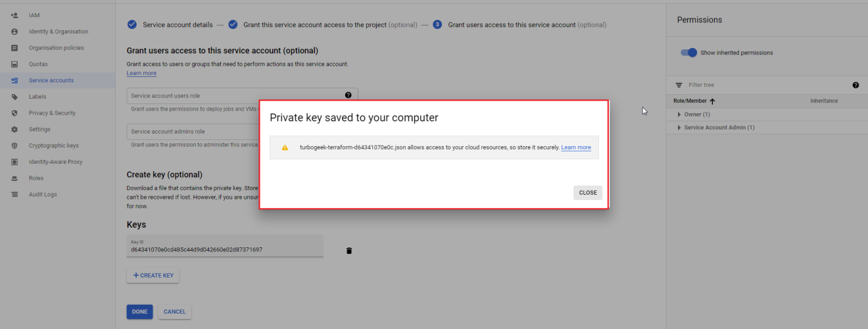Click the Create Key button
Image resolution: width=868 pixels, height=329 pixels.
(153, 275)
